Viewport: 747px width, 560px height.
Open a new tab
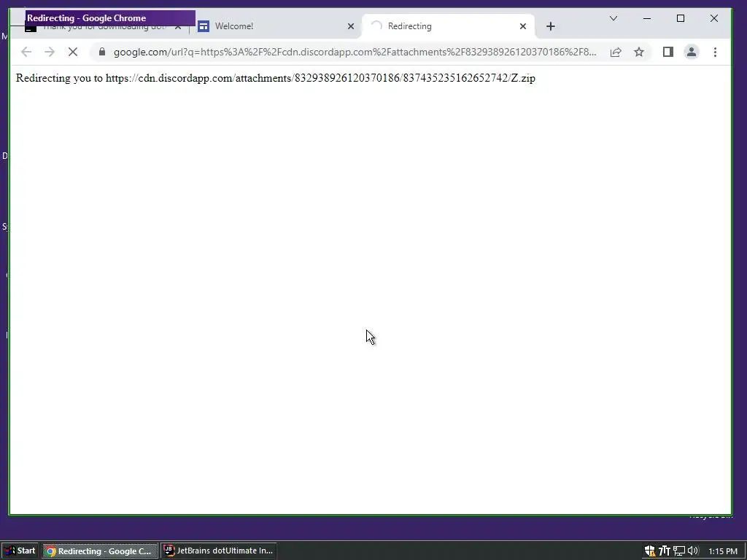pos(551,26)
